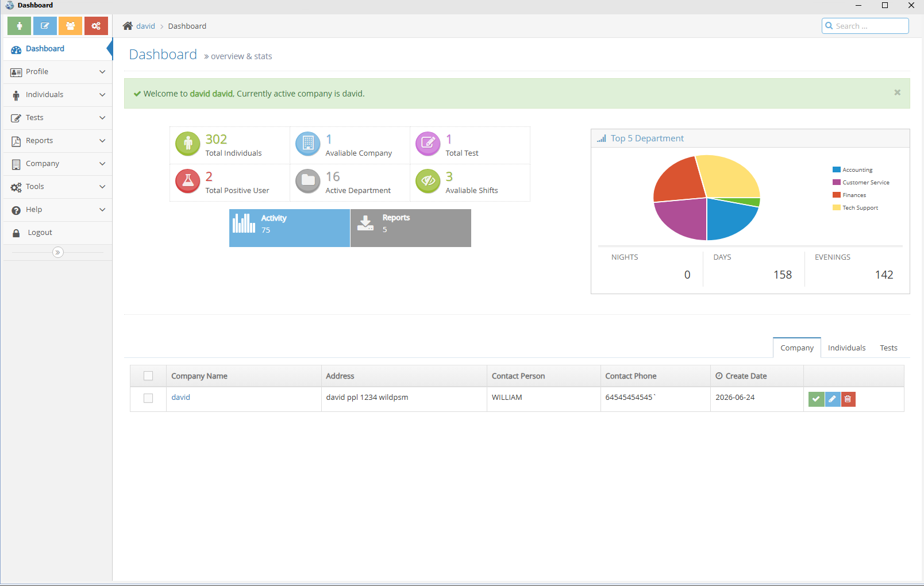Click the Avaliable Company blue building icon
Viewport: 924px width, 586px height.
(x=308, y=144)
